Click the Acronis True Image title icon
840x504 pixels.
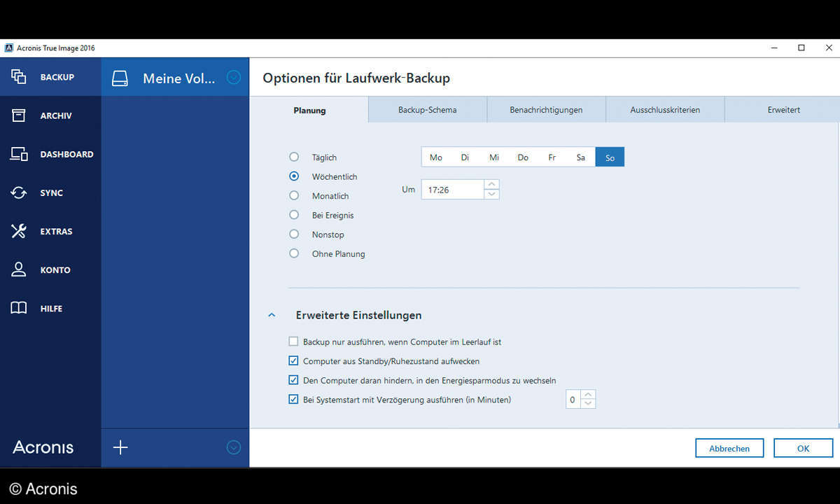[8, 48]
